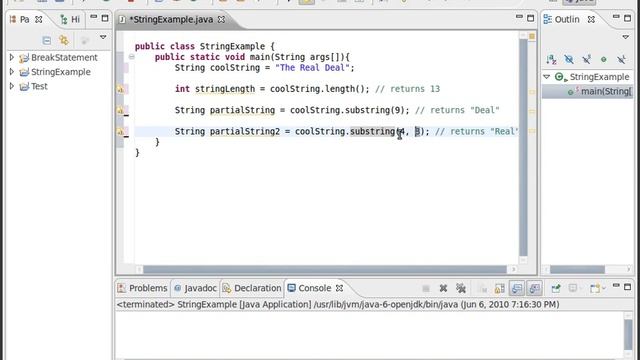640x360 pixels.
Task: Click the Terminate console button
Action: tap(426, 289)
